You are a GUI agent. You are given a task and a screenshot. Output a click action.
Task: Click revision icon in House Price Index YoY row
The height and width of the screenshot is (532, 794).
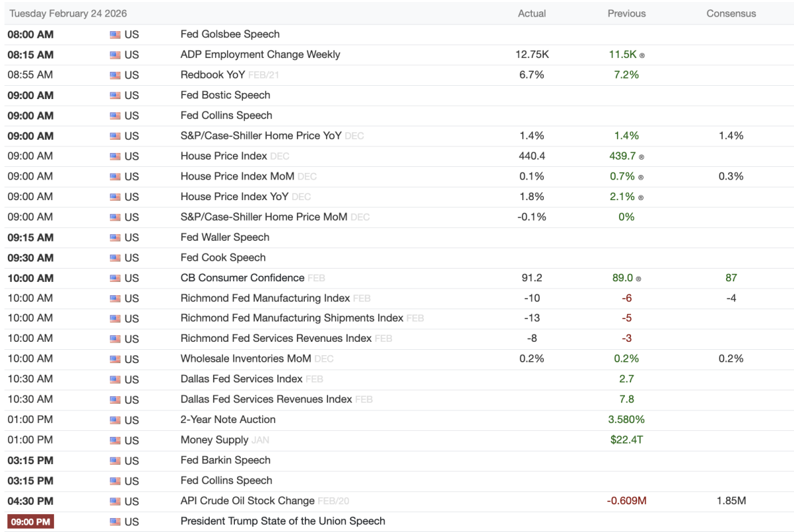(x=642, y=198)
